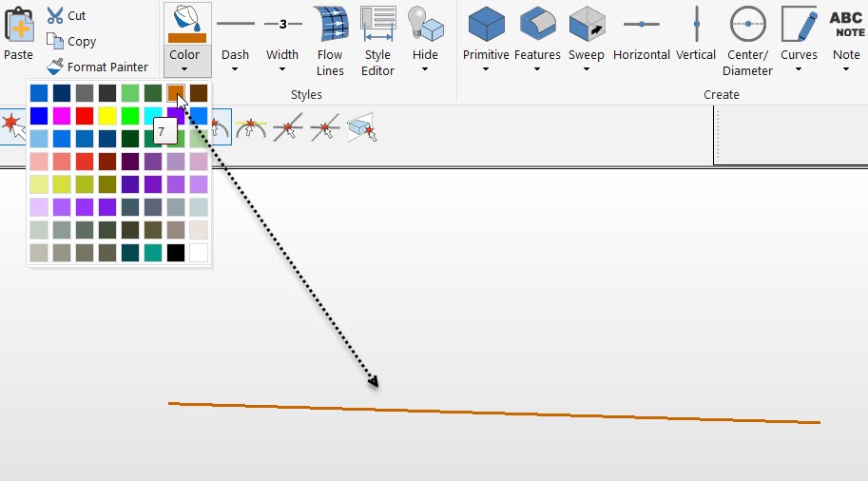Choose the Features tool
The height and width of the screenshot is (481, 868).
[x=537, y=24]
